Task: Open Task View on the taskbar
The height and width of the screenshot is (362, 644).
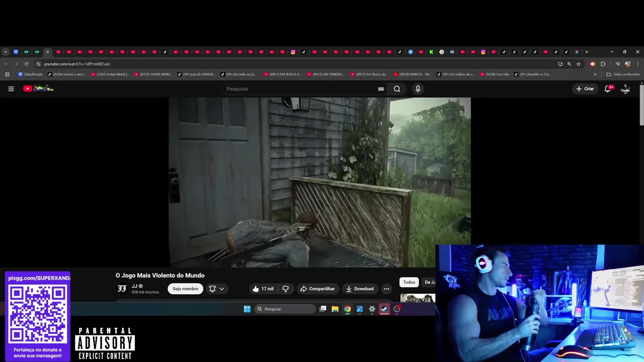Action: tap(323, 309)
